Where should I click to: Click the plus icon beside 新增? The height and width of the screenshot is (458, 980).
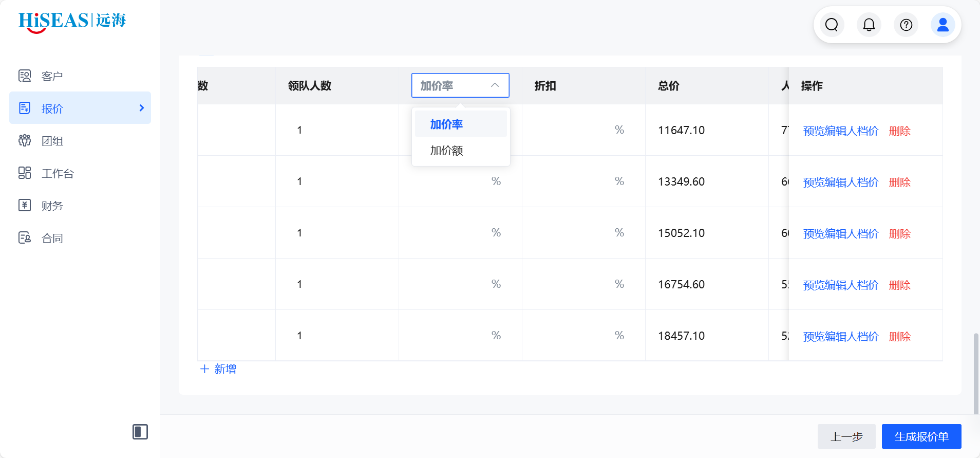(204, 369)
